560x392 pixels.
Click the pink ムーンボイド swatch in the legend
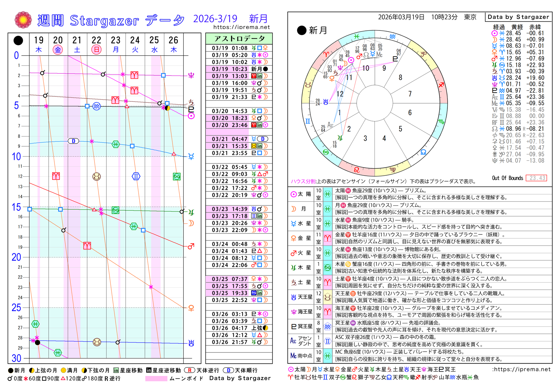[x=156, y=378]
